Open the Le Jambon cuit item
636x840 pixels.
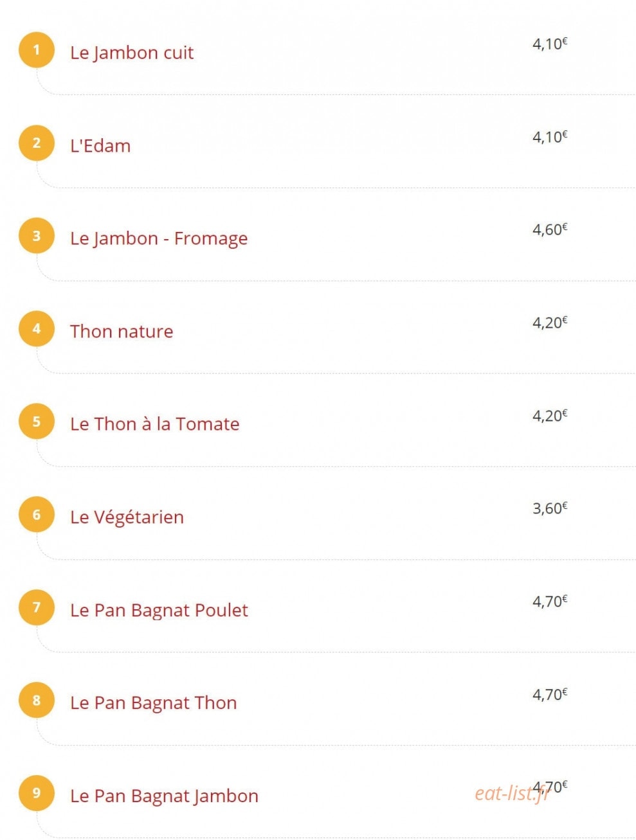(x=132, y=53)
